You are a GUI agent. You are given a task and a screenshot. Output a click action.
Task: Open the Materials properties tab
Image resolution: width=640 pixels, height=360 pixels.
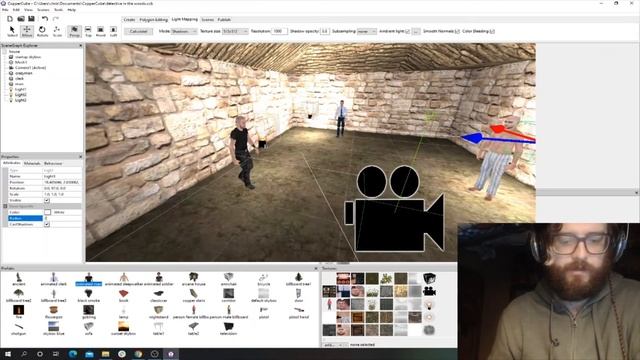click(x=32, y=163)
